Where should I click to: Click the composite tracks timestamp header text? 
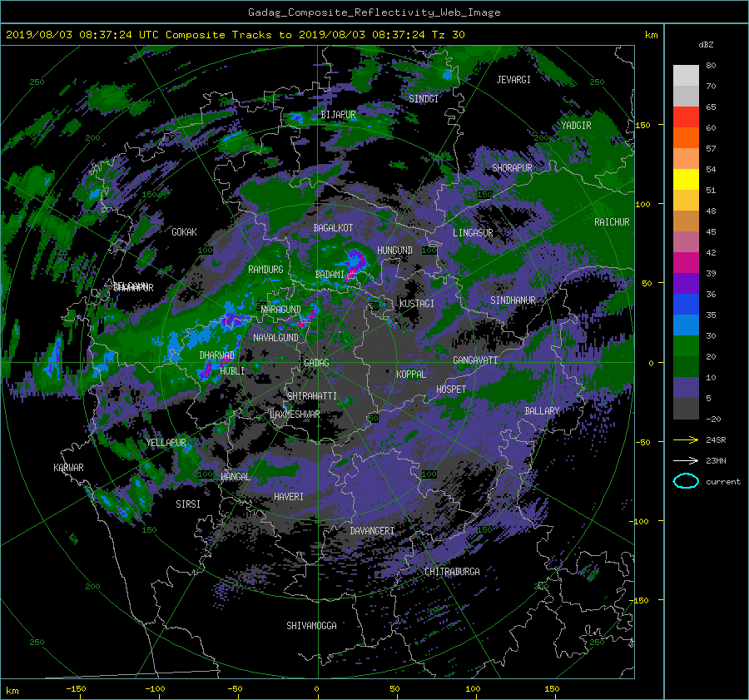(235, 35)
